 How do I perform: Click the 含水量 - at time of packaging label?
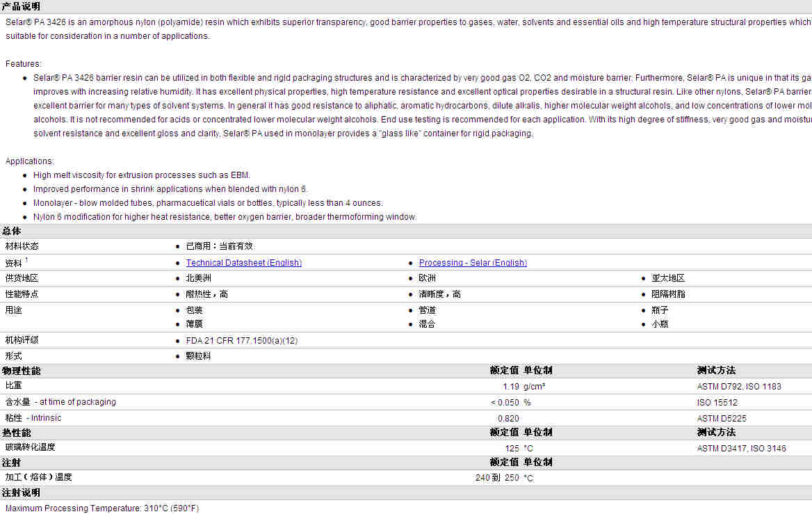[x=60, y=402]
